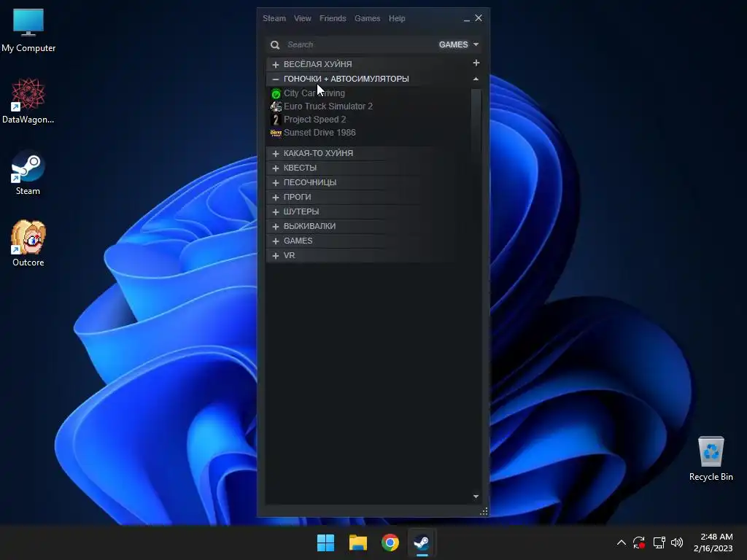Click the plus icon above the scrollbar
The height and width of the screenshot is (560, 747).
[x=476, y=63]
